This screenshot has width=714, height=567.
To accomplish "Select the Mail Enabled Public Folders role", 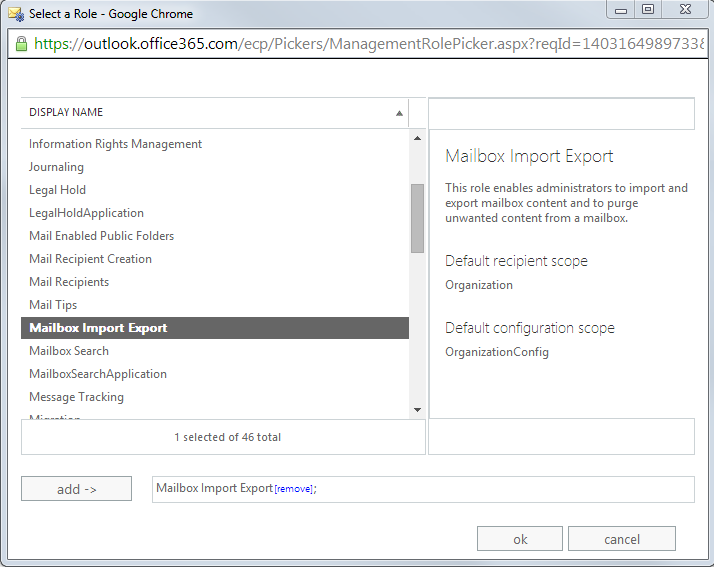I will (x=215, y=236).
